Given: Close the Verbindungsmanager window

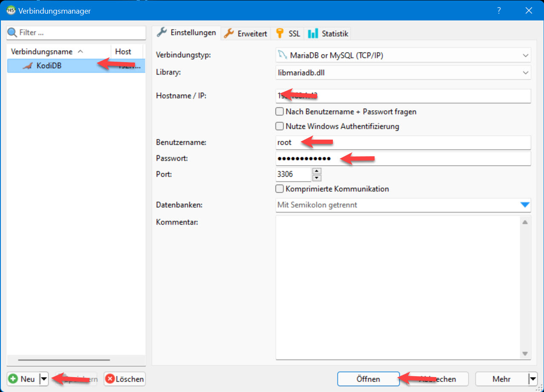Looking at the screenshot, I should (x=529, y=11).
